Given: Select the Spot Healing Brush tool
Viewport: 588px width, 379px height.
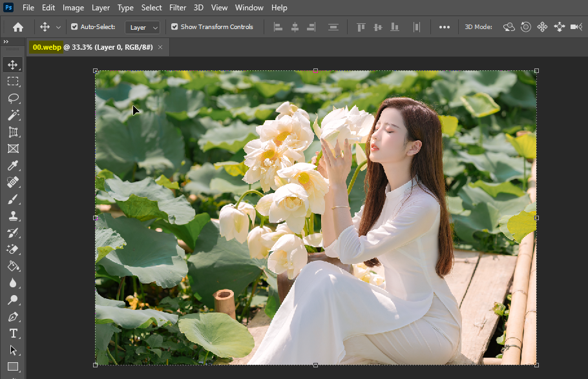Looking at the screenshot, I should click(x=13, y=182).
